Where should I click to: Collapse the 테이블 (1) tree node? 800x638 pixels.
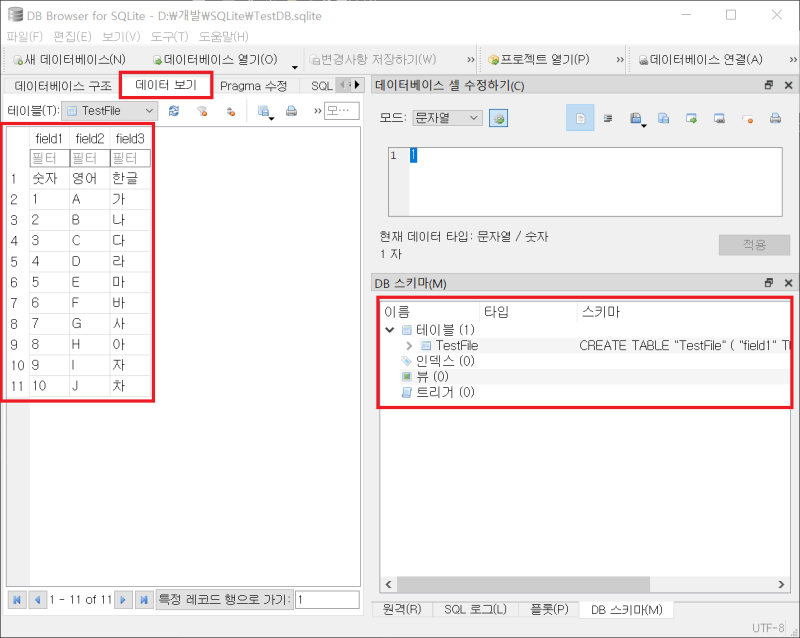(x=390, y=330)
